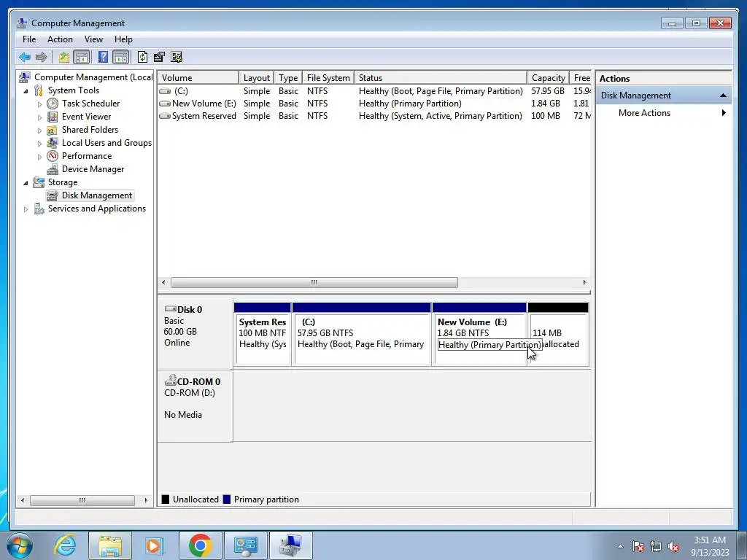The height and width of the screenshot is (560, 747).
Task: Toggle Show/Hide Action Pane toolbar button
Action: 121,58
